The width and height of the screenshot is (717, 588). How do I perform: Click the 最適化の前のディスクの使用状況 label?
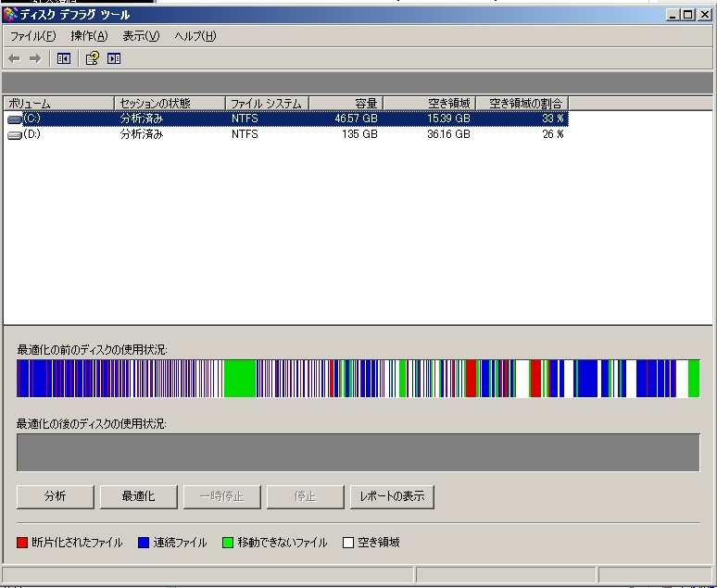tap(92, 350)
